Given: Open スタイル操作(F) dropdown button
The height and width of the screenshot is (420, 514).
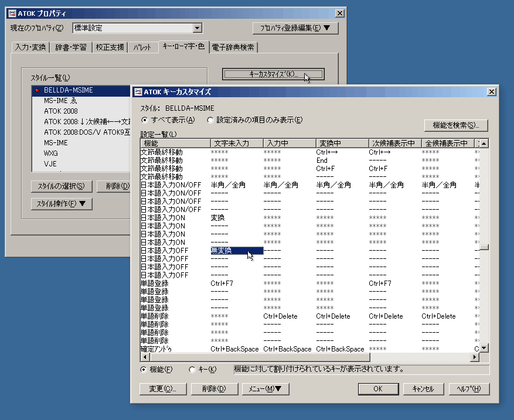Looking at the screenshot, I should pyautogui.click(x=62, y=204).
